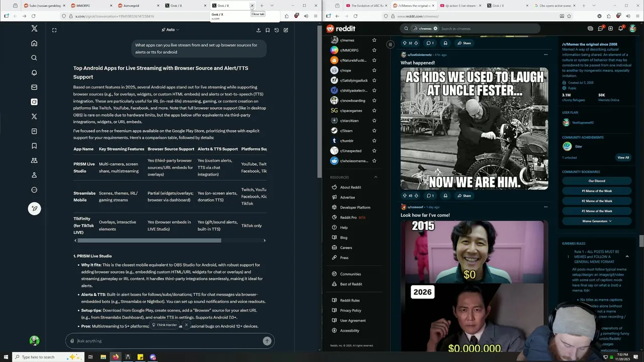Click the Ask anything input field
The height and width of the screenshot is (362, 644).
tap(169, 341)
